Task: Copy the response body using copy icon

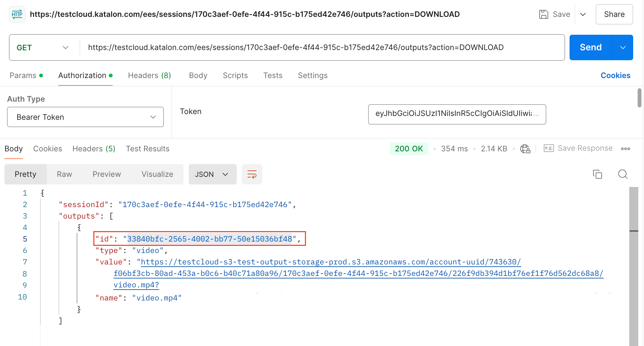Action: click(598, 174)
